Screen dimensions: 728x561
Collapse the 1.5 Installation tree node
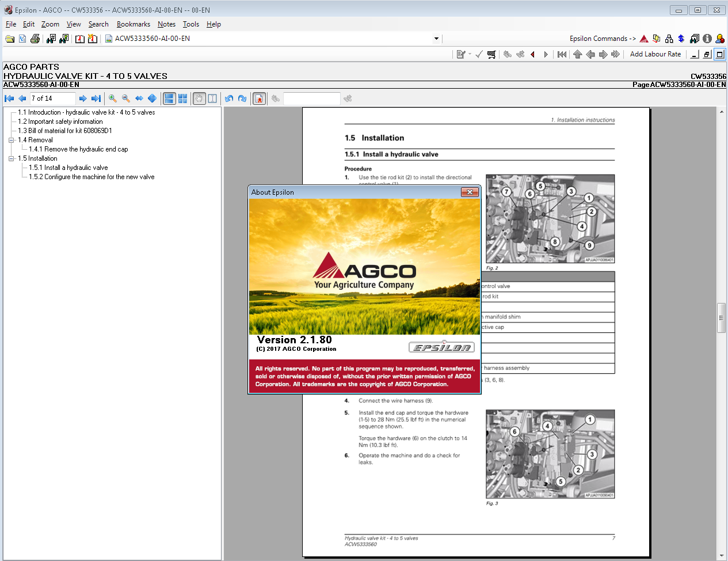point(12,158)
